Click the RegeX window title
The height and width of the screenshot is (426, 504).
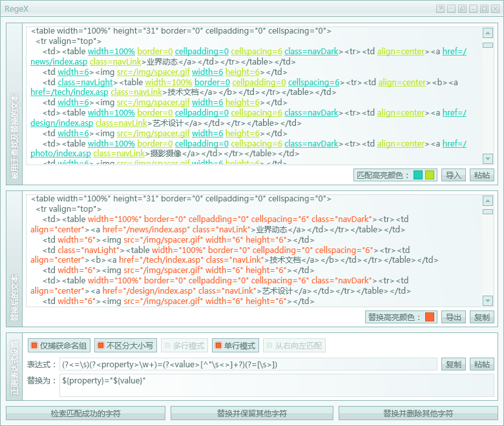(16, 8)
